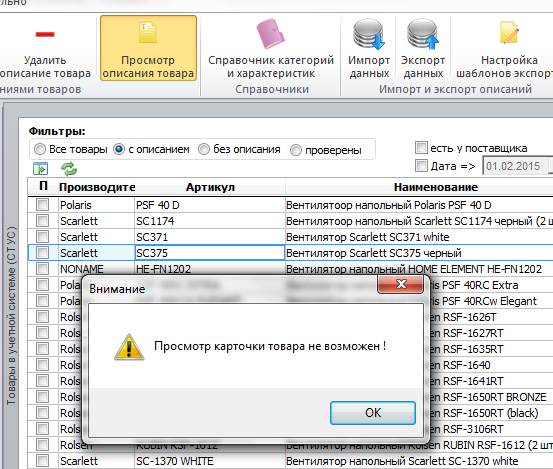Click the Товары в учетной системе side tab
The width and height of the screenshot is (553, 469).
(11, 316)
